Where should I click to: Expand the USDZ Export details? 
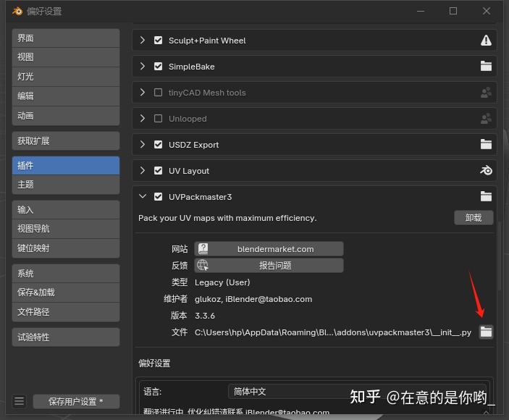point(142,144)
